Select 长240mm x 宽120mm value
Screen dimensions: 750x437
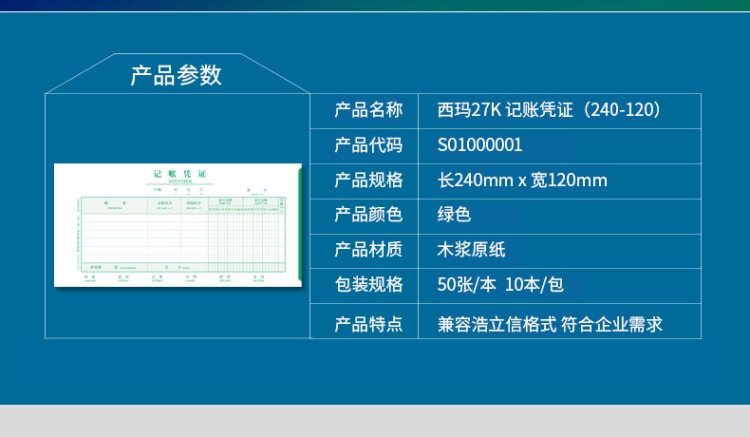click(x=522, y=180)
